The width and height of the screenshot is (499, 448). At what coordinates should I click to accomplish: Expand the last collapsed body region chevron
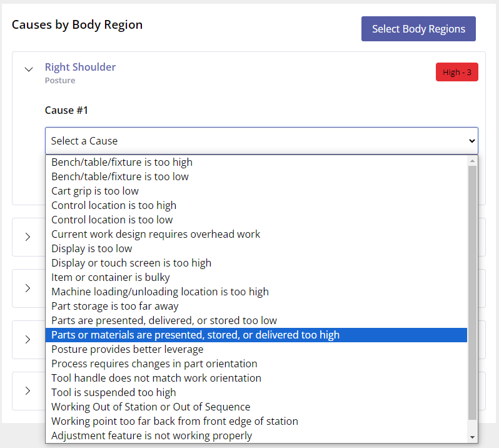point(28,390)
